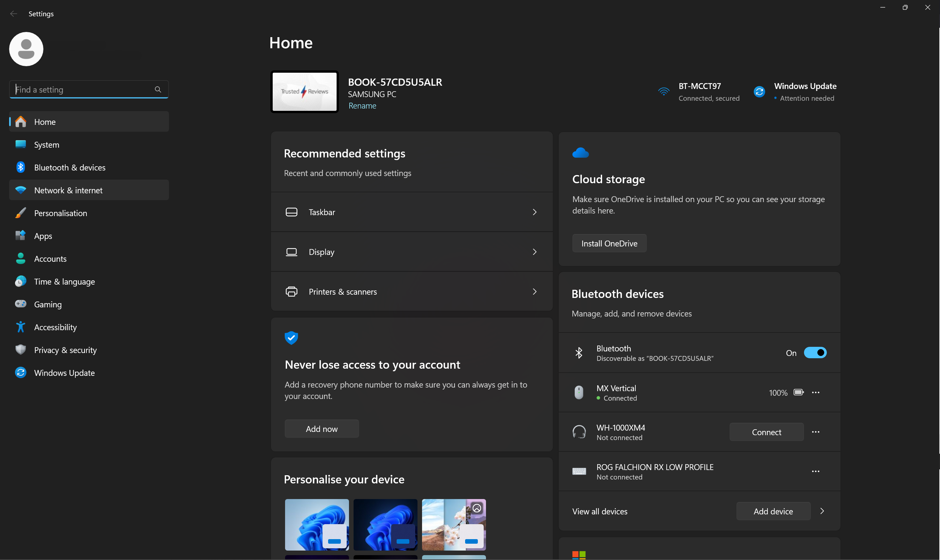Click the search magnifier icon
940x560 pixels.
click(158, 89)
